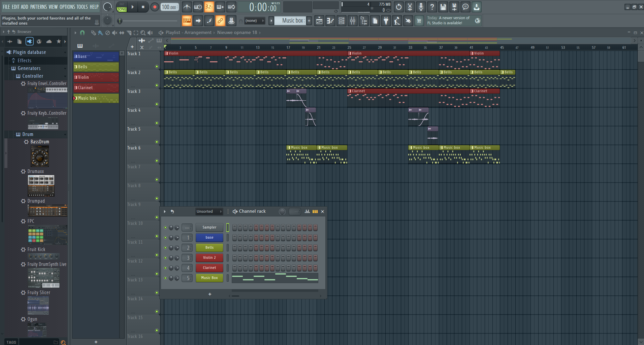
Task: Click the Stop button in transport
Action: 143,7
